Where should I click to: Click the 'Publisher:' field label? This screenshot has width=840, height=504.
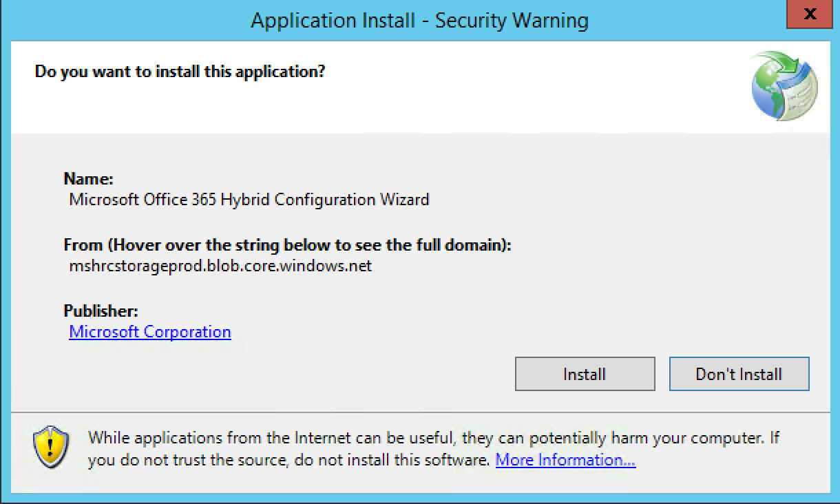101,311
